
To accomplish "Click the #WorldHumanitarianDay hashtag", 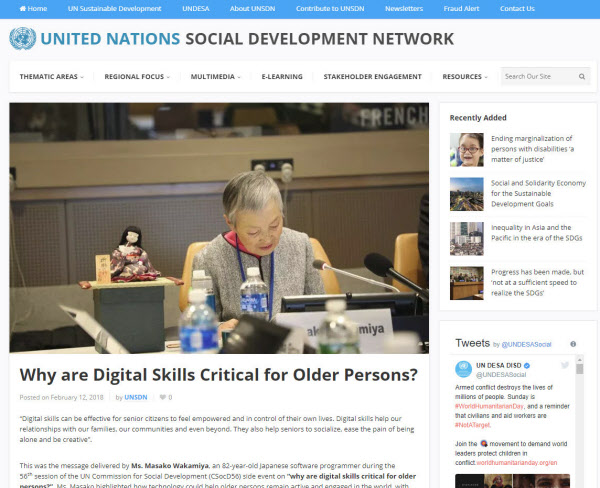I will tap(489, 406).
